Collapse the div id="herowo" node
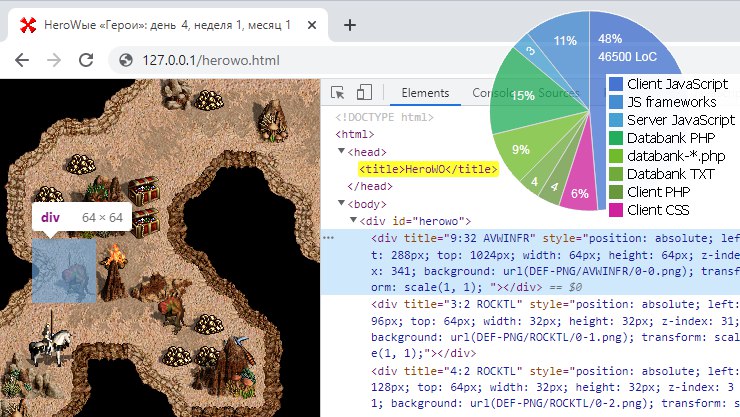The height and width of the screenshot is (417, 740). pos(353,220)
